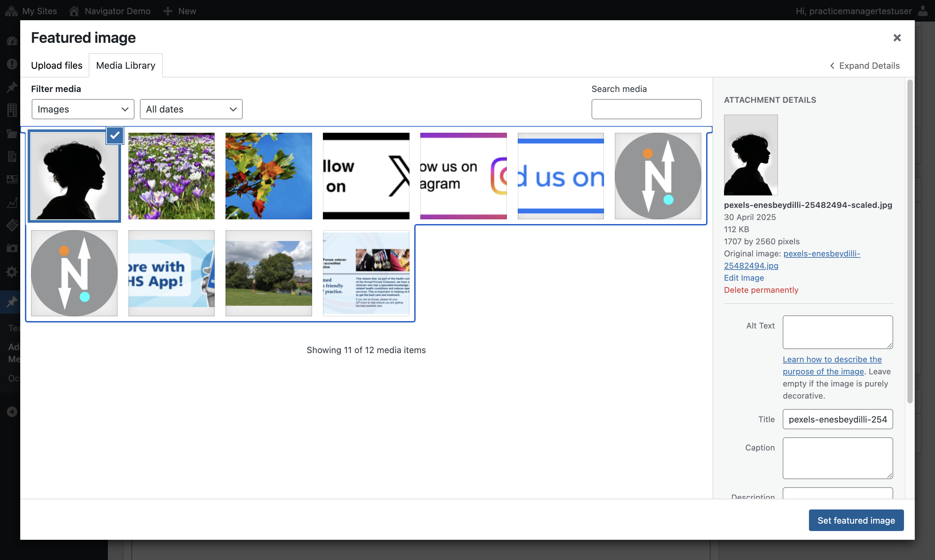Open the Dashboard gauge icon in sidebar
Viewport: 935px width, 560px height.
(x=12, y=41)
